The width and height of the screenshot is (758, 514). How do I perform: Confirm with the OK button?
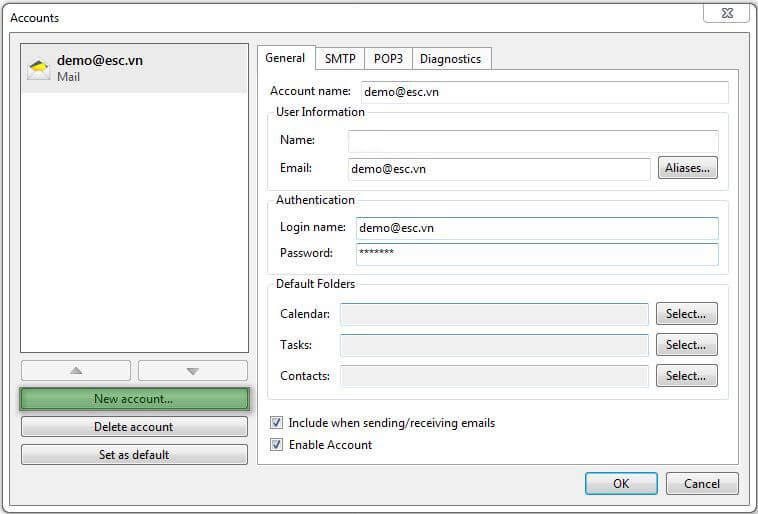click(x=621, y=484)
